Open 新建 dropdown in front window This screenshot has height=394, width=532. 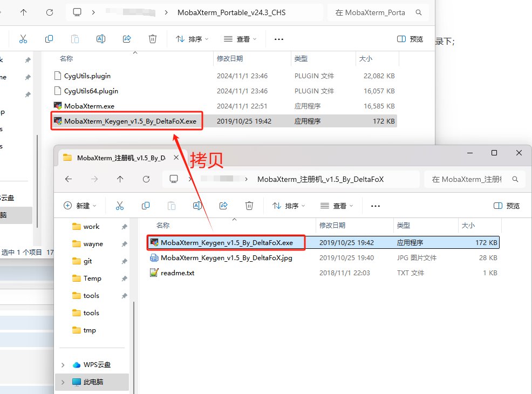(x=80, y=206)
